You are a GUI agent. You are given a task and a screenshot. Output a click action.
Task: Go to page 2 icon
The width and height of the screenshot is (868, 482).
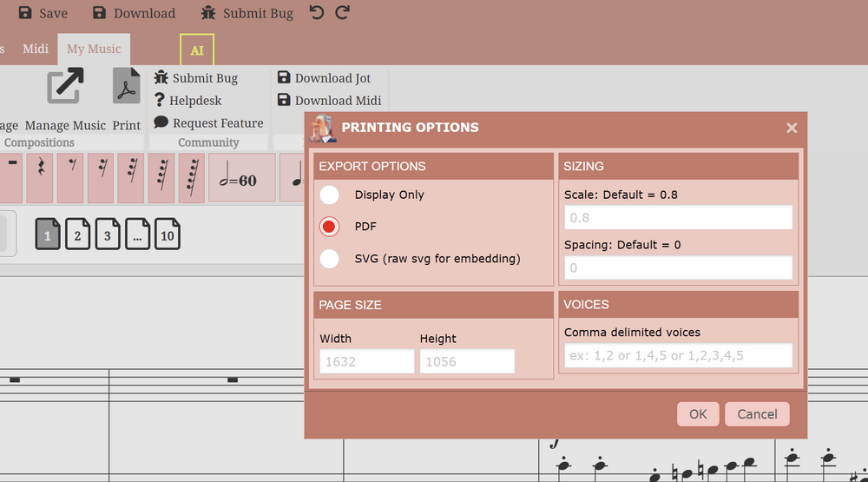coord(77,235)
